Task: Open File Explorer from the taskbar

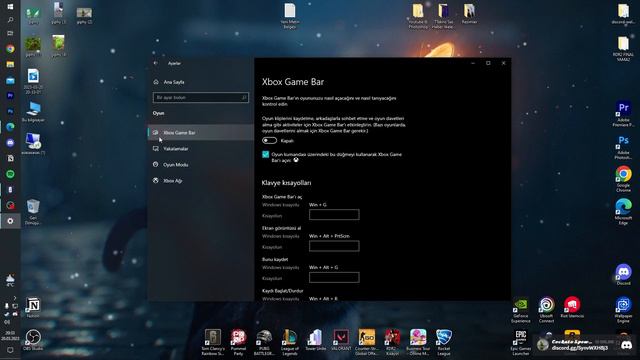Action: coord(10,64)
